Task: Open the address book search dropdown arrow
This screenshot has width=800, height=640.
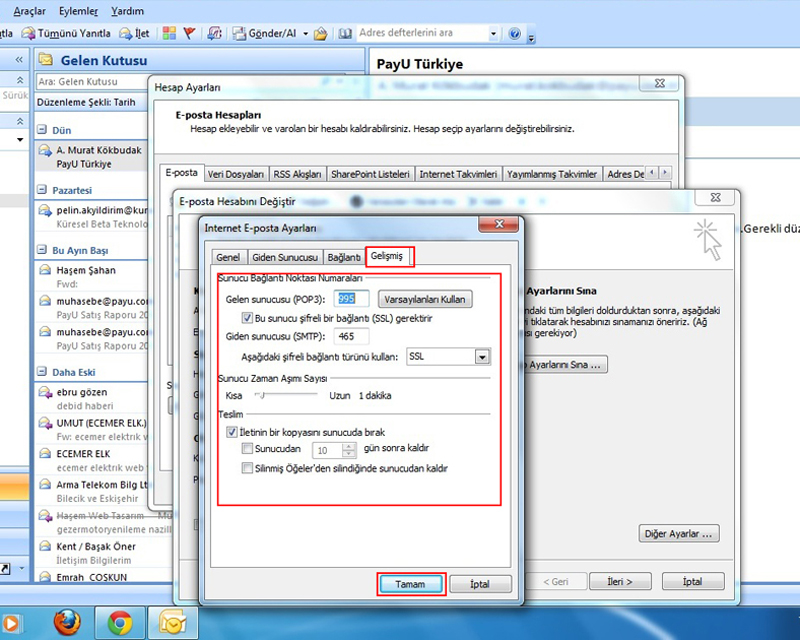Action: click(493, 34)
